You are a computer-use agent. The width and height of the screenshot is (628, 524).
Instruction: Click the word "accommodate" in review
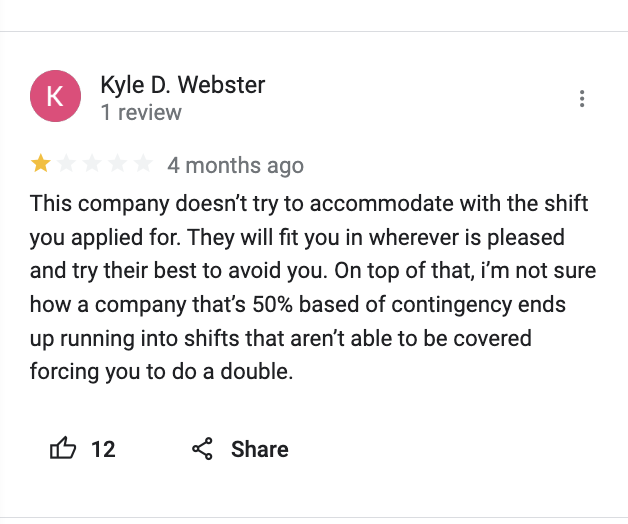[382, 204]
